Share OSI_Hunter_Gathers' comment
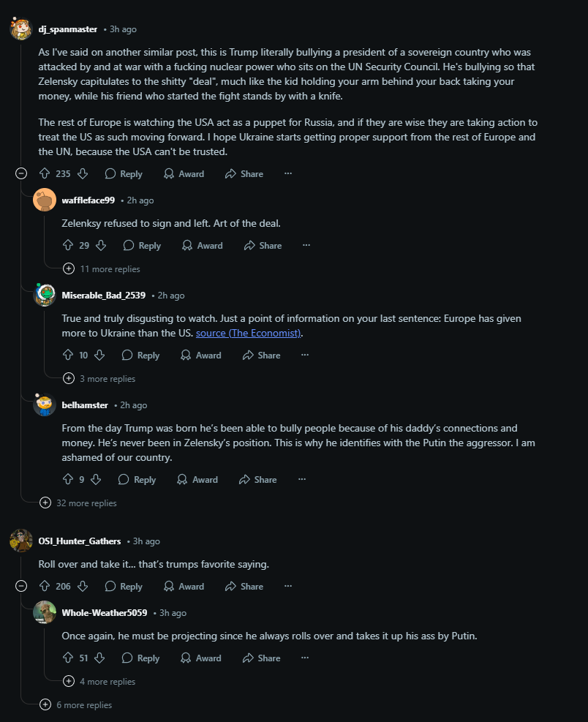The width and height of the screenshot is (588, 722). (x=244, y=586)
